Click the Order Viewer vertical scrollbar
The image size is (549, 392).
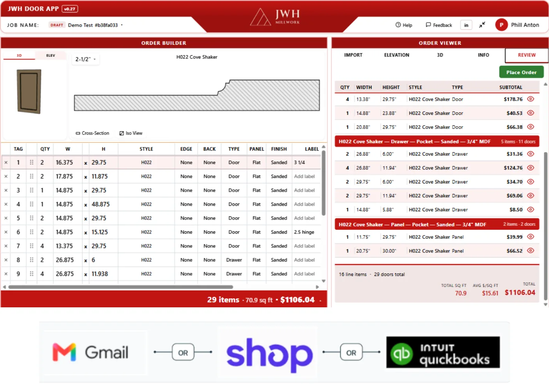coord(545,226)
